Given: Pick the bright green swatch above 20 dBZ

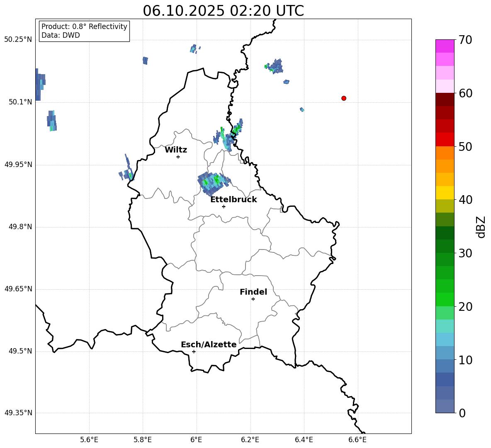Looking at the screenshot, I should [x=445, y=299].
